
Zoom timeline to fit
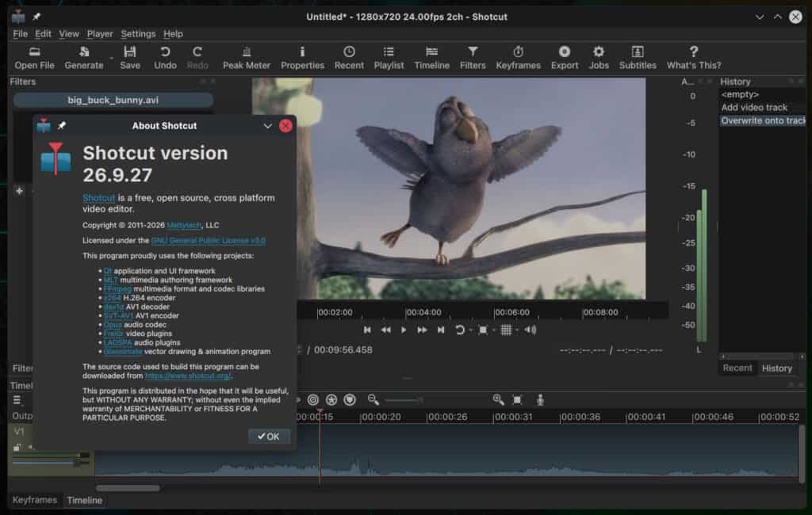tap(517, 399)
